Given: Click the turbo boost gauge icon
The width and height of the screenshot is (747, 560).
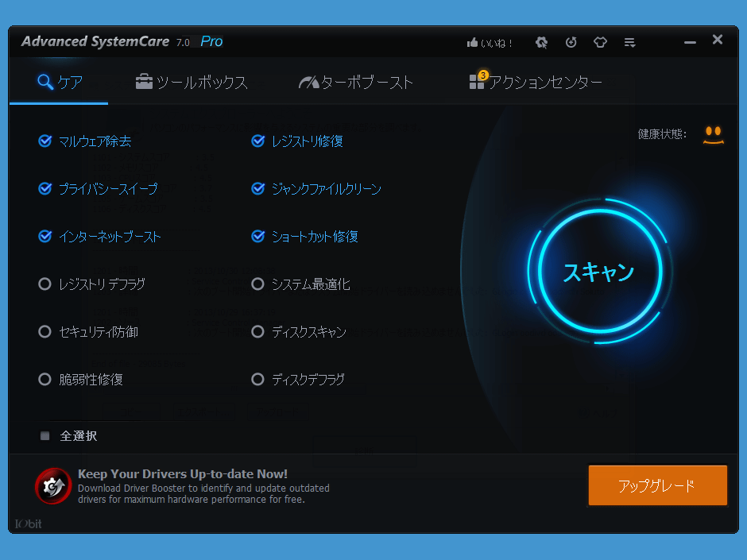Looking at the screenshot, I should (x=308, y=83).
